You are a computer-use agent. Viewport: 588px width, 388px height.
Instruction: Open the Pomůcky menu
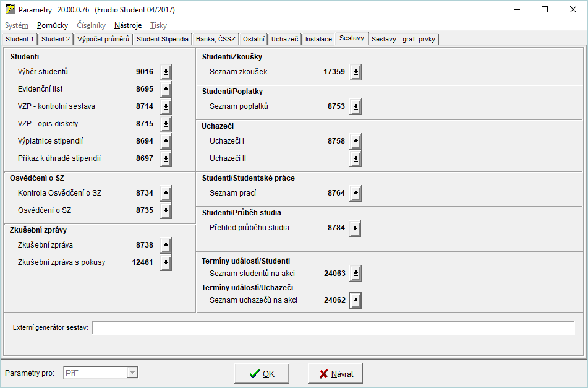(x=53, y=25)
